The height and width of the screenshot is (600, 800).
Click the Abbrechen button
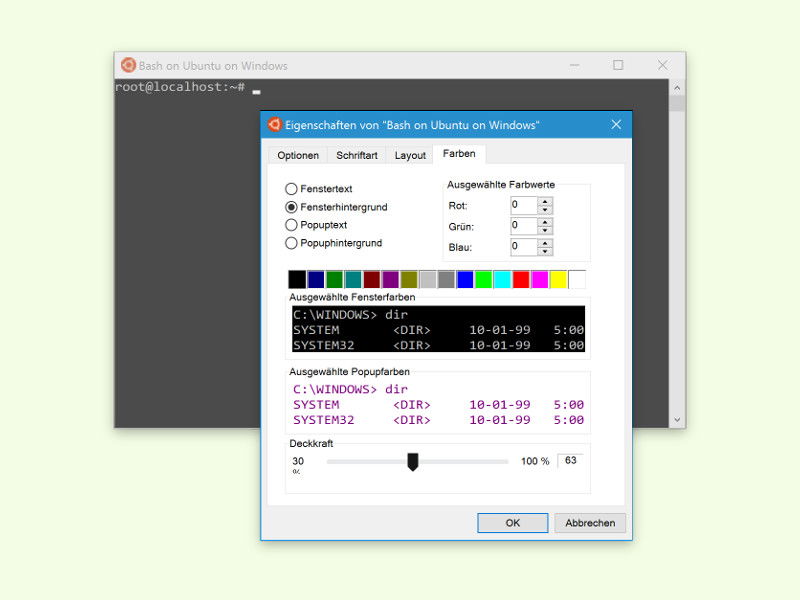point(590,523)
